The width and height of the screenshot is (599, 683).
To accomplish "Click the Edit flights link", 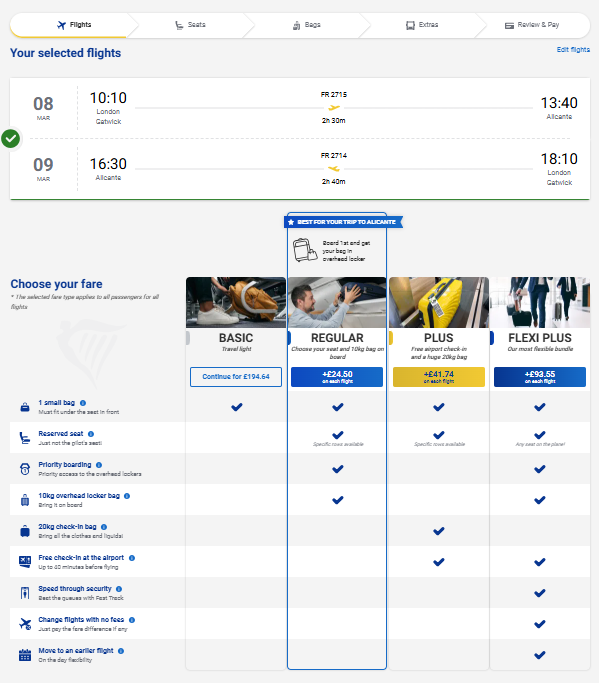I will [x=573, y=50].
